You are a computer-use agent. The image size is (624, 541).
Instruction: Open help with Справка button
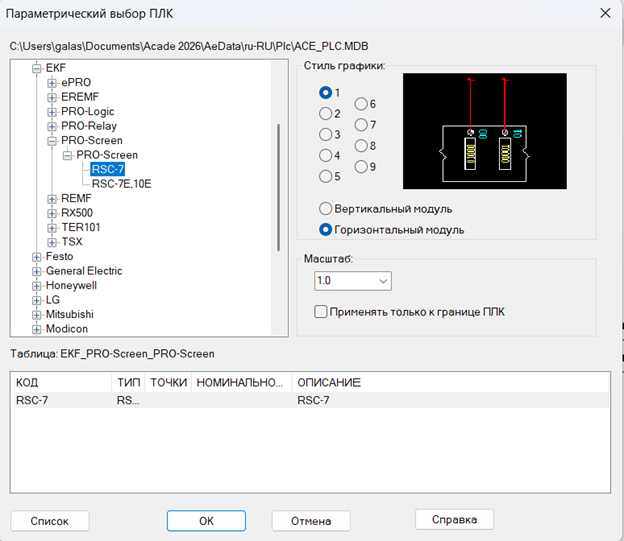point(454,520)
